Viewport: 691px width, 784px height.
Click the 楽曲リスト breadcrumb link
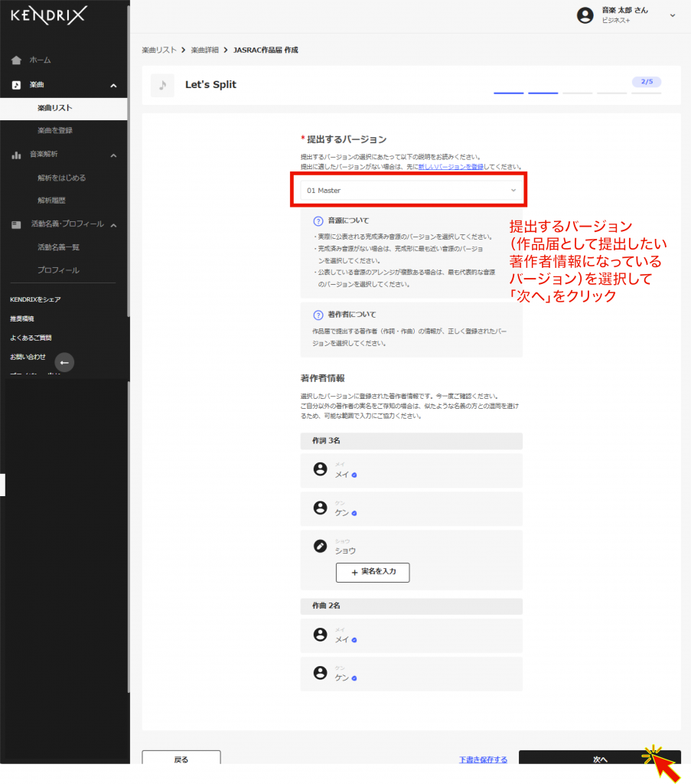[x=159, y=50]
